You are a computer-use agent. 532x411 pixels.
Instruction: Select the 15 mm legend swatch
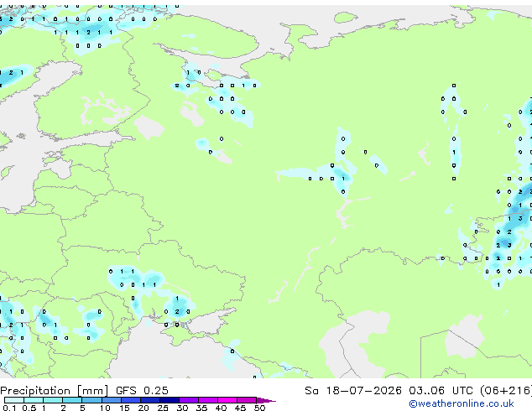(131, 400)
